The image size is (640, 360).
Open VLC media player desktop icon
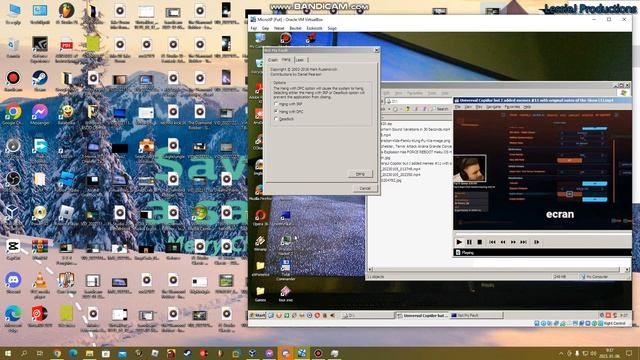coord(40,284)
